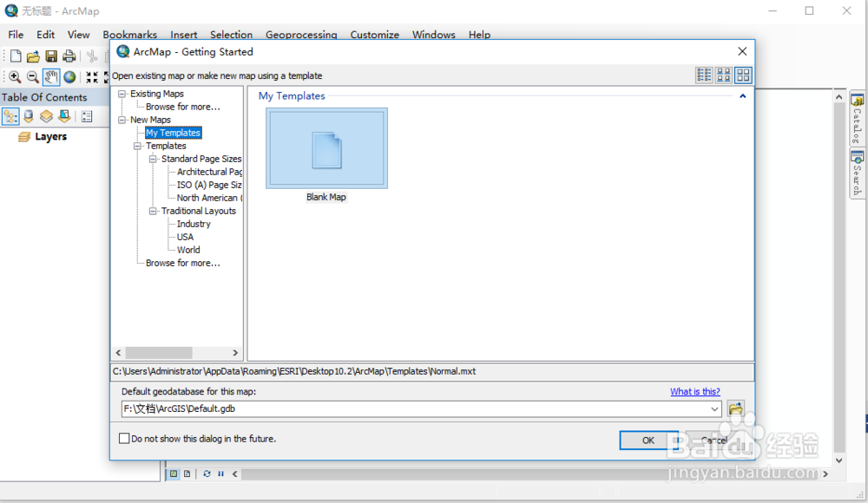This screenshot has width=868, height=503.
Task: Switch to List By Selection view
Action: pyautogui.click(x=64, y=117)
